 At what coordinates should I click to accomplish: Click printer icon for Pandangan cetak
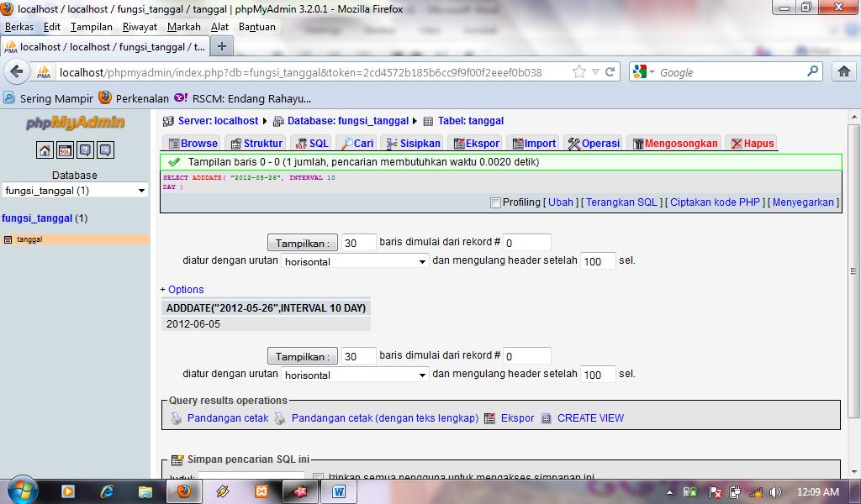coord(177,418)
